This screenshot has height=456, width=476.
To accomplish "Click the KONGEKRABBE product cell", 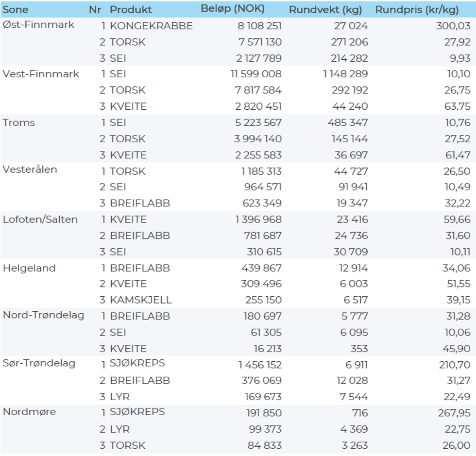I will tap(151, 26).
